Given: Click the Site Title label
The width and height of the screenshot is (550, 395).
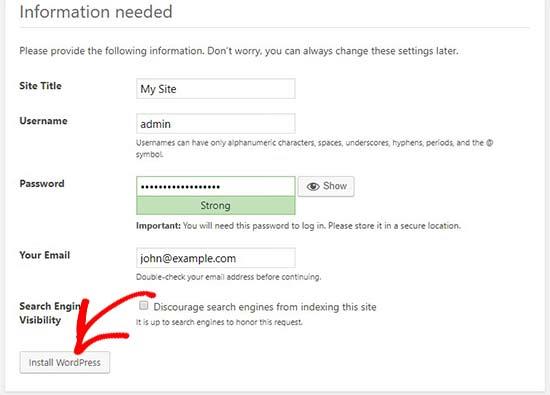Looking at the screenshot, I should tap(40, 86).
